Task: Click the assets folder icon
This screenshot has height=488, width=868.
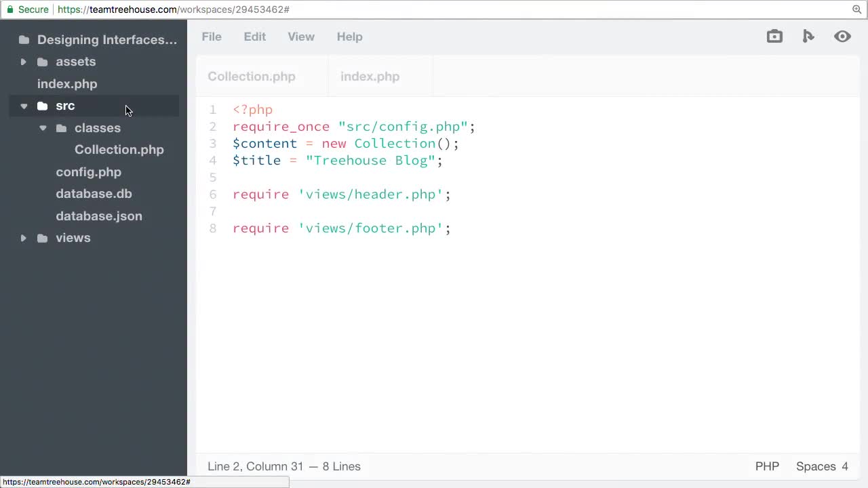Action: click(42, 62)
